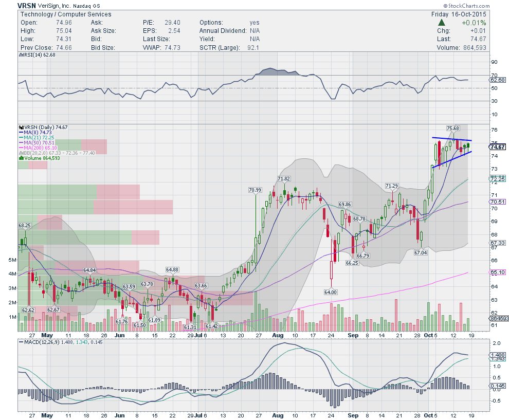
Task: Click the 75.68 peak price label
Action: [x=453, y=129]
